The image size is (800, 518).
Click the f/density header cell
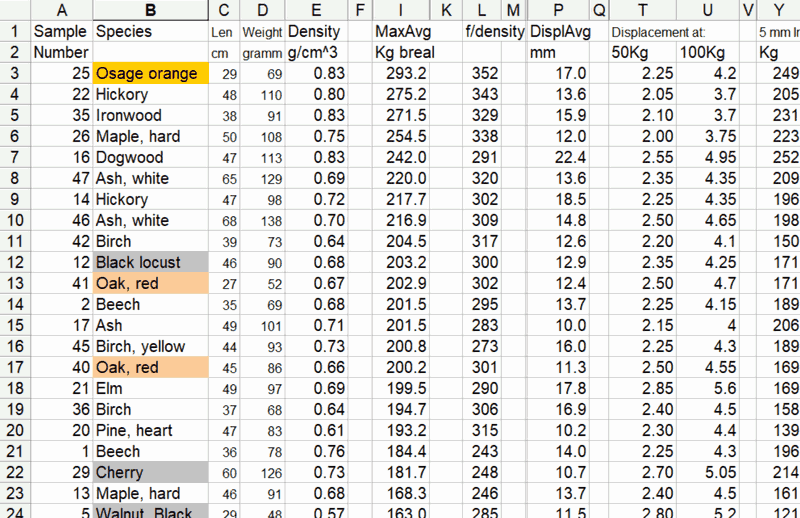pos(495,31)
